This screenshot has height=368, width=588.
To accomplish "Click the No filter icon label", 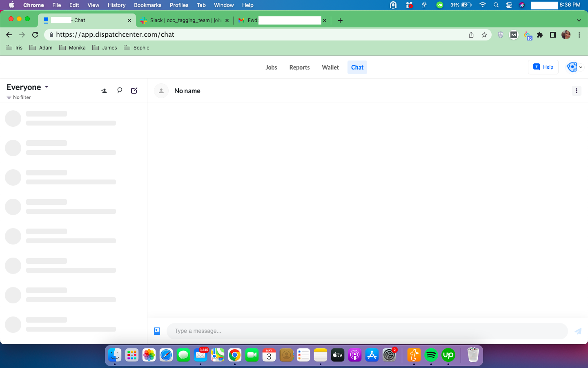I will [19, 97].
